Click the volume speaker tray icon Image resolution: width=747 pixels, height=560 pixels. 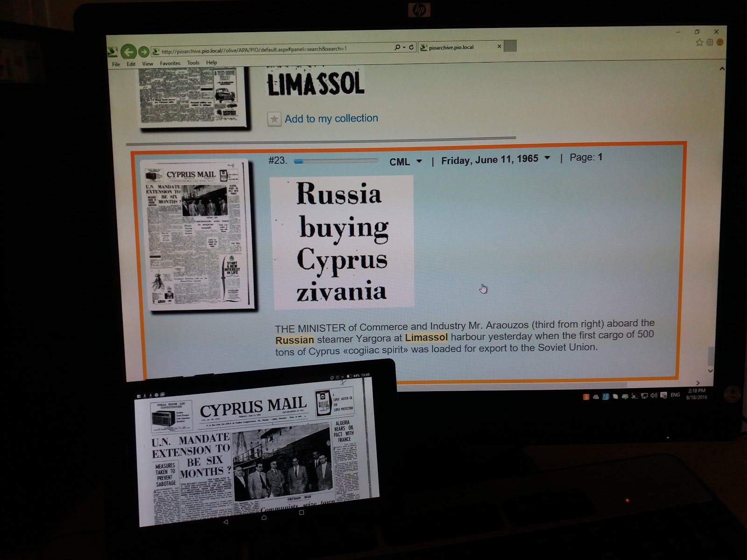654,395
